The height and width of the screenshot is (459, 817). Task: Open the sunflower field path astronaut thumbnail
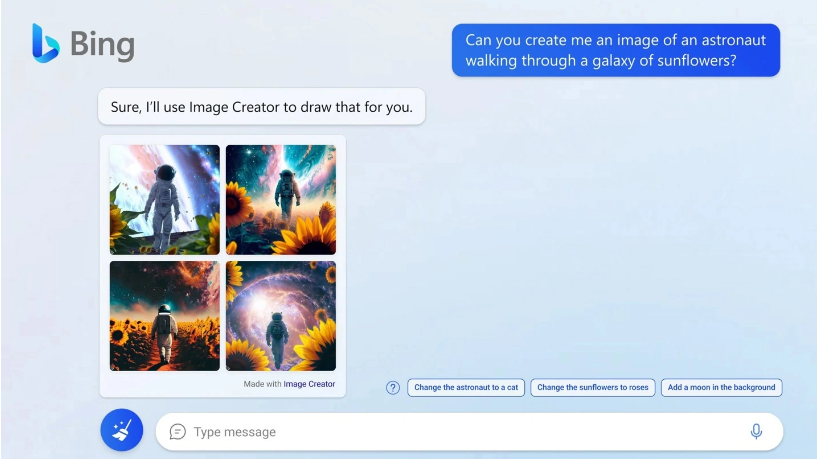[165, 316]
